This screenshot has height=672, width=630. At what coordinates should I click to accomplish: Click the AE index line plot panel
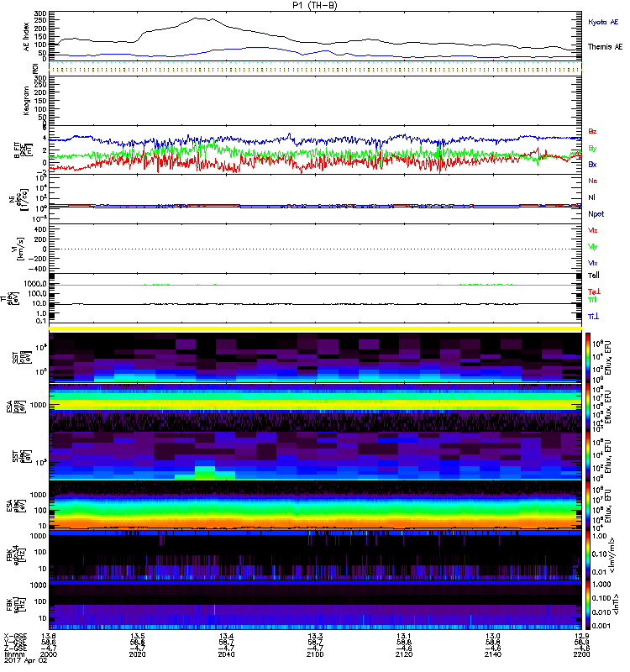[x=315, y=36]
